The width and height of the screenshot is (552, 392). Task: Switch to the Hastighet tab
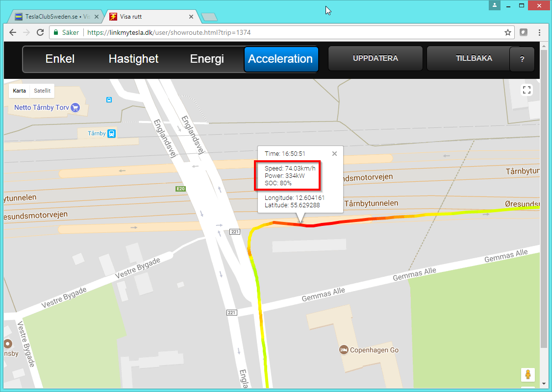(133, 59)
